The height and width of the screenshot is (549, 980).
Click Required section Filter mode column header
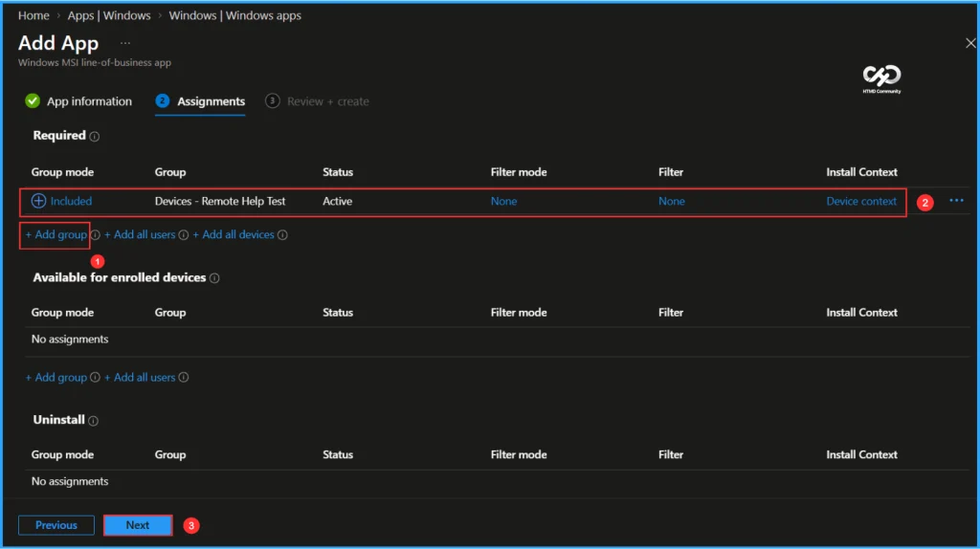(x=519, y=172)
